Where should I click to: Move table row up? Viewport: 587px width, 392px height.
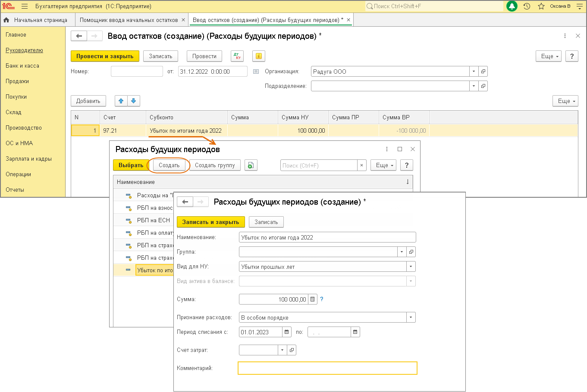[121, 101]
